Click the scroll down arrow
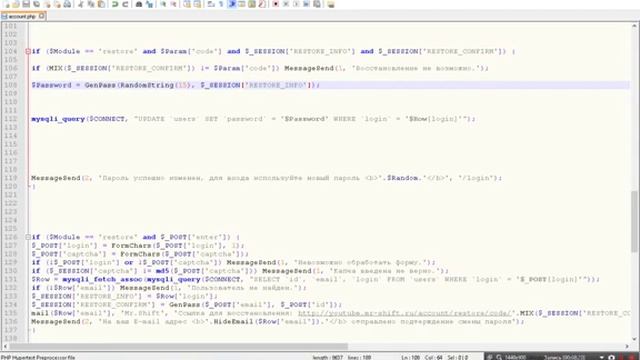Viewport: 640px width, 360px height. coord(635,339)
